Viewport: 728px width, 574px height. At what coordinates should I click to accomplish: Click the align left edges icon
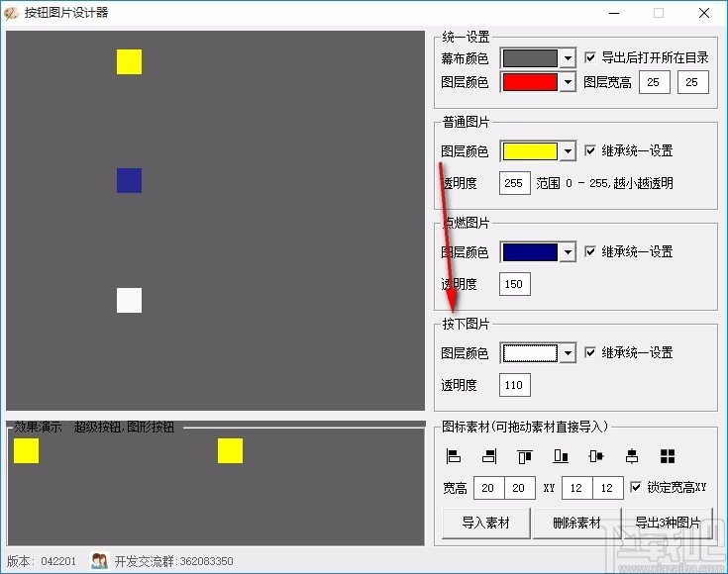453,456
